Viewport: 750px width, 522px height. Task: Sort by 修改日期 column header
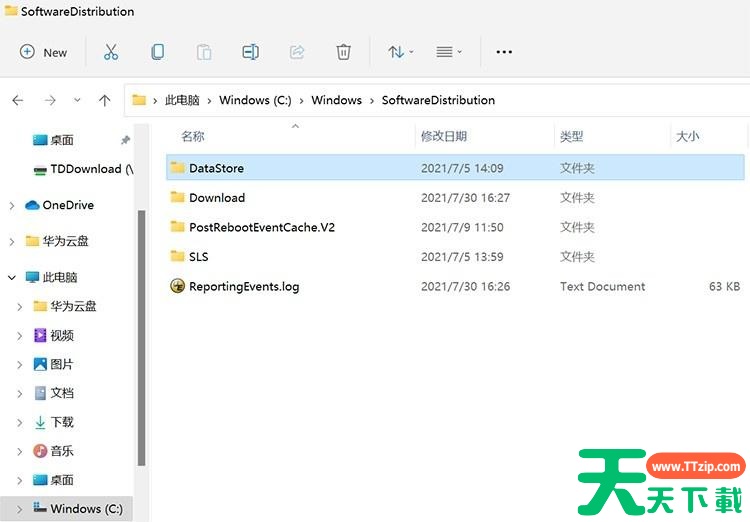443,136
